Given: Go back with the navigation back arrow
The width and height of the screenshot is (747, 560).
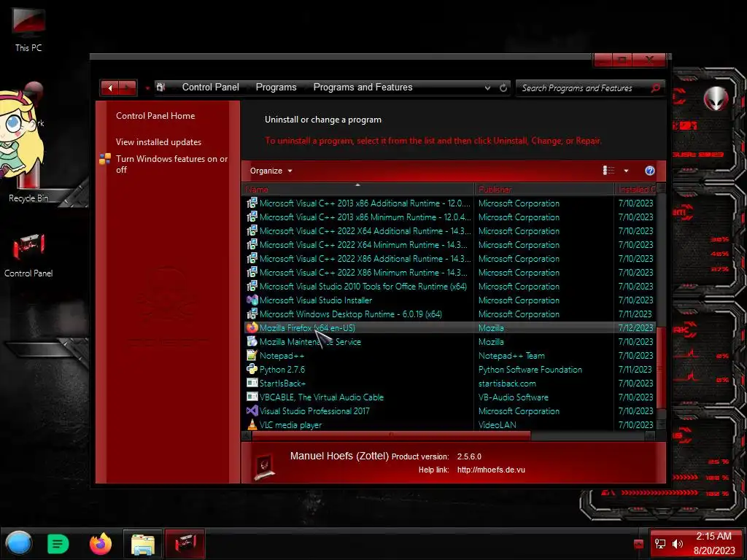Looking at the screenshot, I should 110,87.
